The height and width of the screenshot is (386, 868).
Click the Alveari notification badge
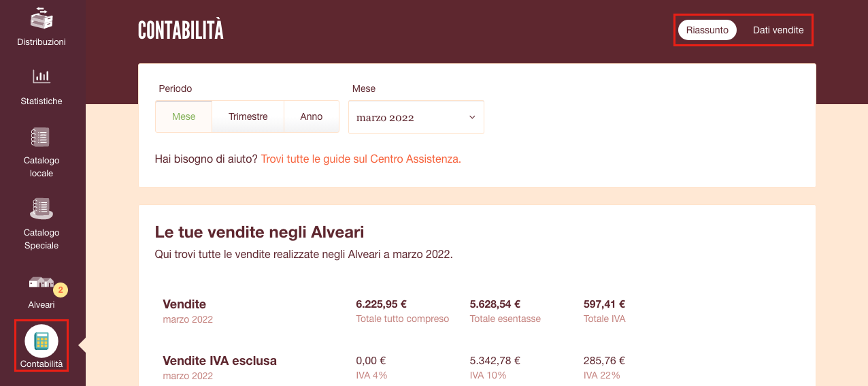click(x=61, y=290)
